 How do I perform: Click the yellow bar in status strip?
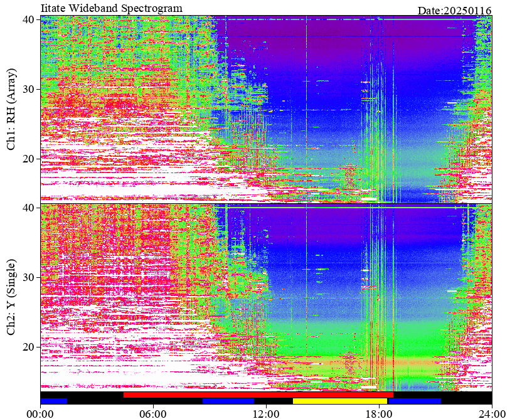340,401
